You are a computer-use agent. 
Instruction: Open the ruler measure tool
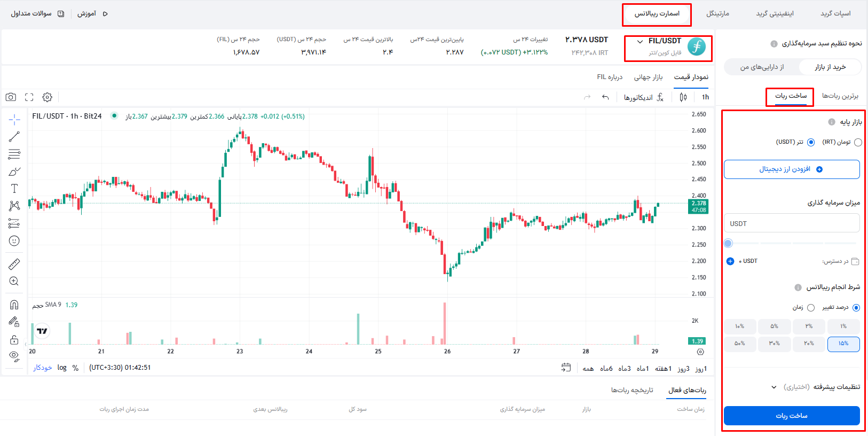(14, 264)
